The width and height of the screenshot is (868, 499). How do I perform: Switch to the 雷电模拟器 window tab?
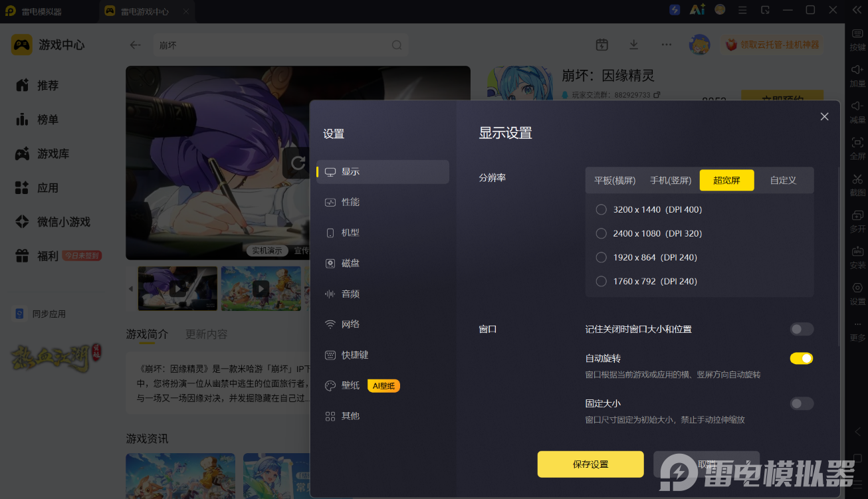pyautogui.click(x=43, y=11)
